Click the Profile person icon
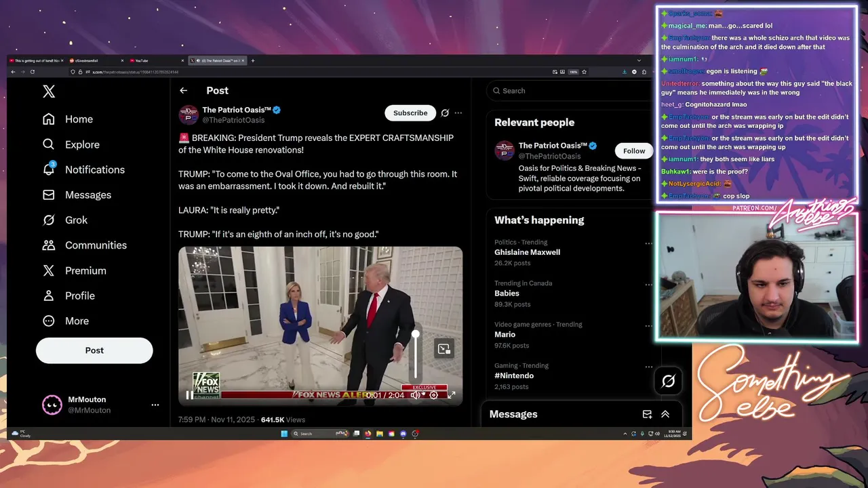This screenshot has width=868, height=488. (x=49, y=296)
